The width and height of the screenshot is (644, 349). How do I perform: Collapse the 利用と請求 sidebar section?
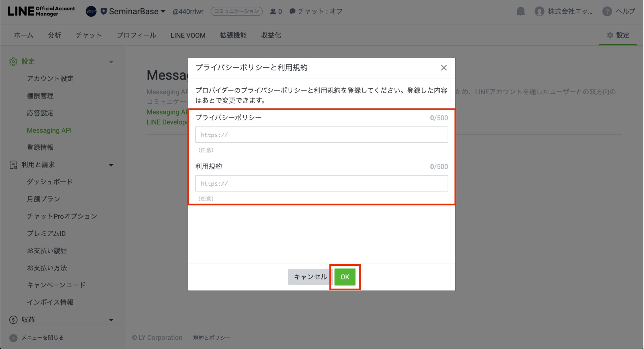coord(111,165)
